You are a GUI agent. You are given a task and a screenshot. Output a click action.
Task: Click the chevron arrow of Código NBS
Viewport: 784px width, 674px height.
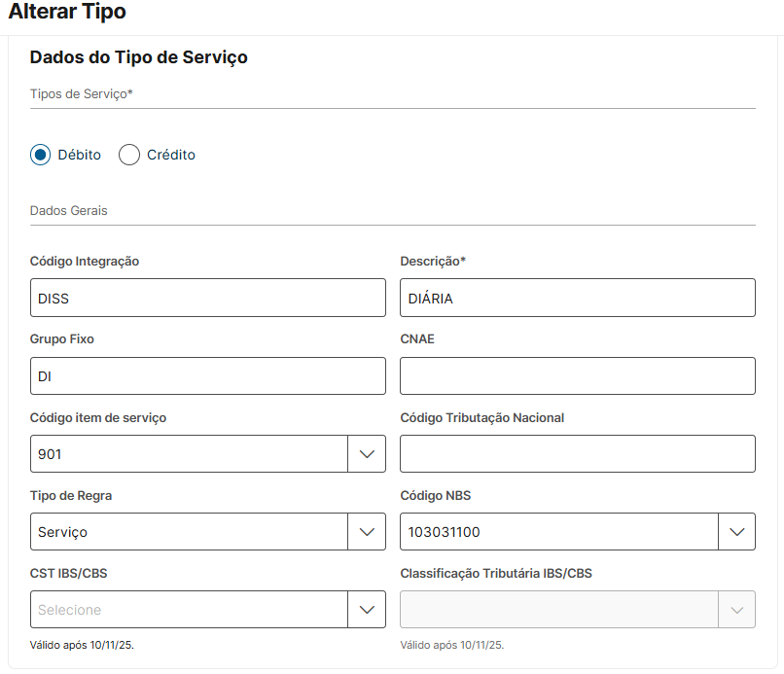pyautogui.click(x=736, y=532)
